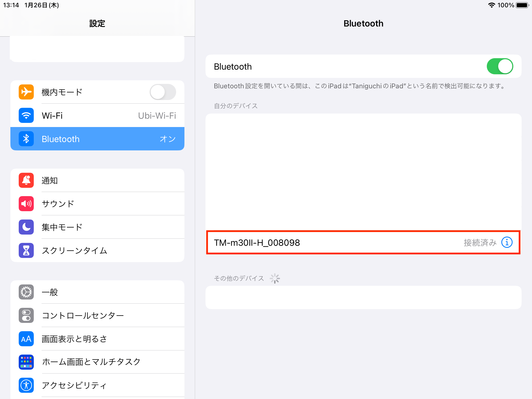Screen dimensions: 532x399
Task: Tap the Bluetooth discoverable description text
Action: 360,86
